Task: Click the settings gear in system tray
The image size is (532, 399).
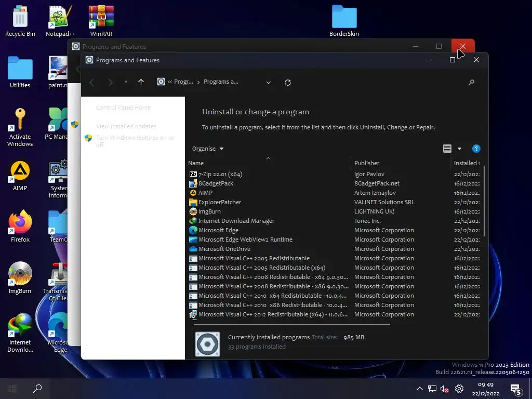Action: (x=459, y=389)
